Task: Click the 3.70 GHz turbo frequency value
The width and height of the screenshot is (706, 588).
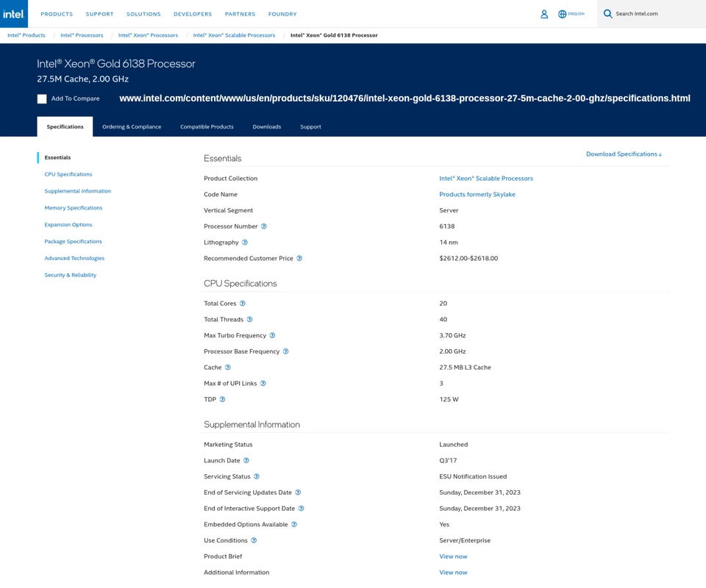Action: pos(452,336)
